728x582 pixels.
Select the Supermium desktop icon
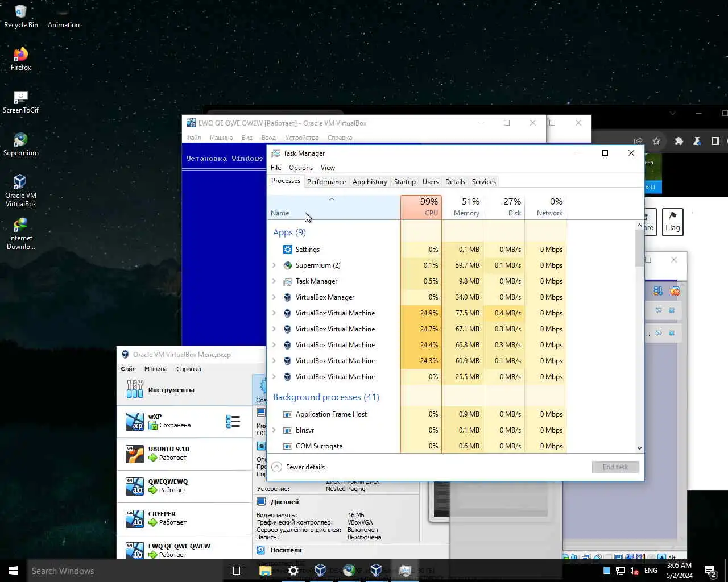[x=20, y=144]
